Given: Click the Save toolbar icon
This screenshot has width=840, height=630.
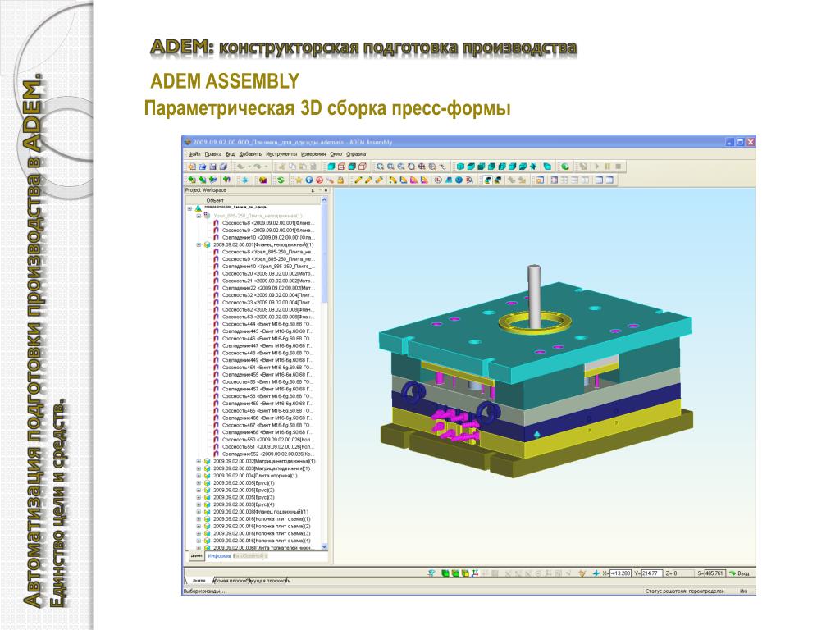Looking at the screenshot, I should pyautogui.click(x=212, y=167).
